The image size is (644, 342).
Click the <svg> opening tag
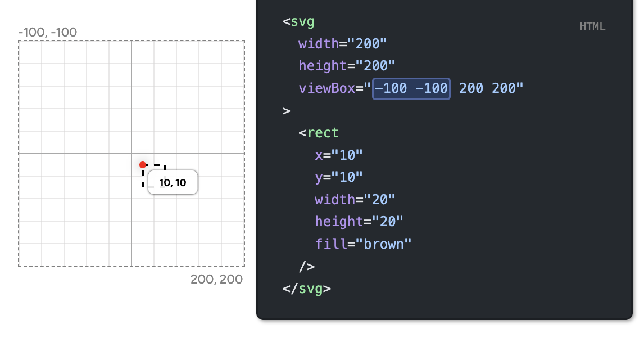(x=298, y=21)
